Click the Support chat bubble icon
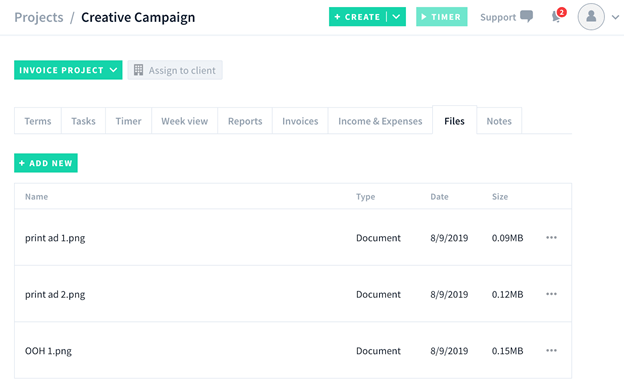 tap(526, 16)
